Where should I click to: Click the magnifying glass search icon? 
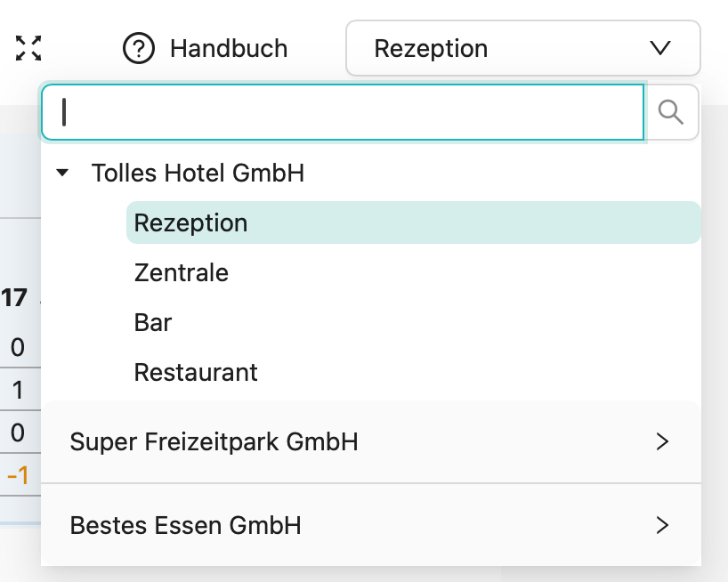671,112
